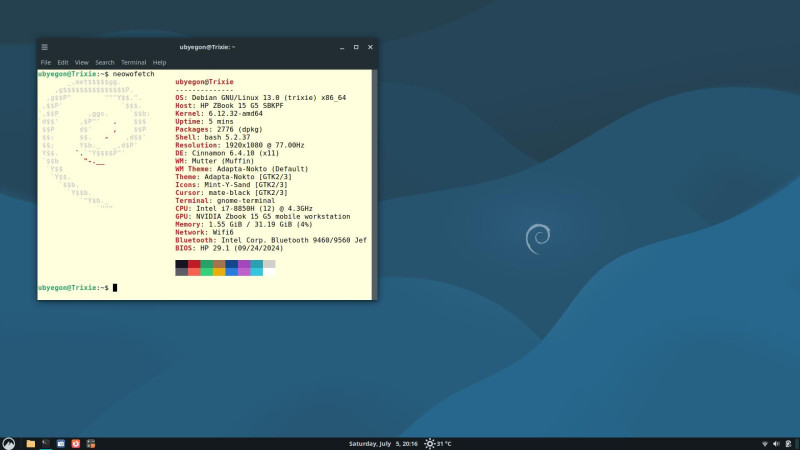Open the Help menu
Image resolution: width=800 pixels, height=450 pixels.
[x=159, y=62]
